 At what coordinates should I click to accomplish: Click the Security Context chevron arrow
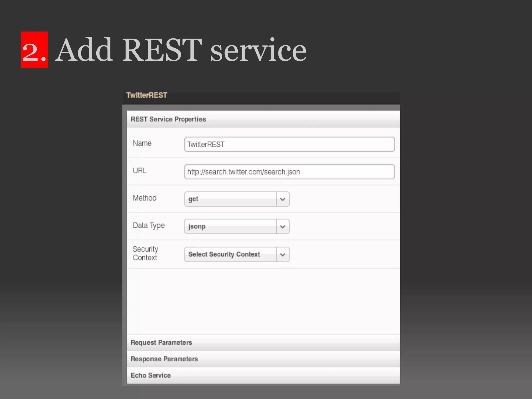click(283, 254)
